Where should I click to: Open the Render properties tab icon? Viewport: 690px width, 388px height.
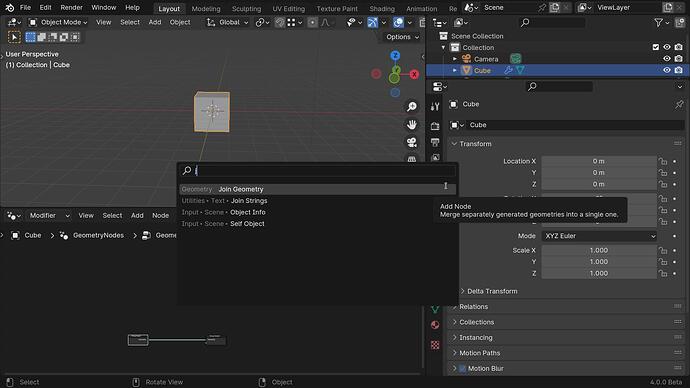(x=435, y=126)
